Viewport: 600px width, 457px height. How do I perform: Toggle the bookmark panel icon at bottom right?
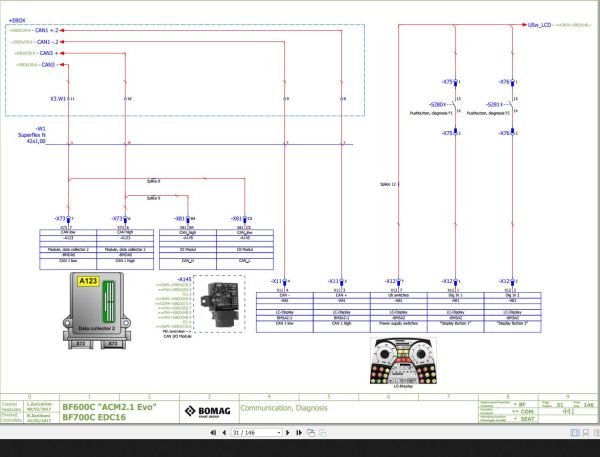click(586, 433)
